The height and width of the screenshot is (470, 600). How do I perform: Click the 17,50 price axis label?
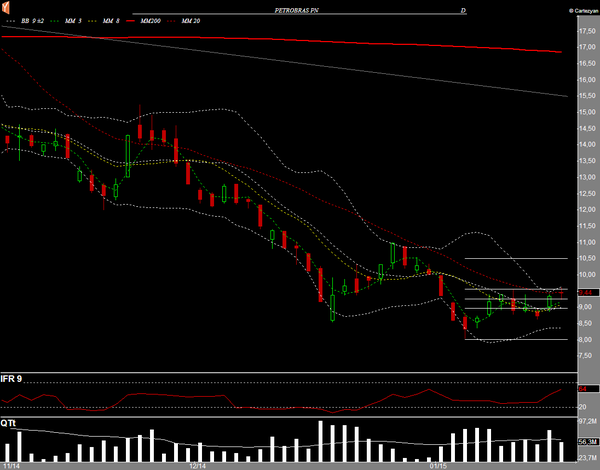(x=586, y=31)
